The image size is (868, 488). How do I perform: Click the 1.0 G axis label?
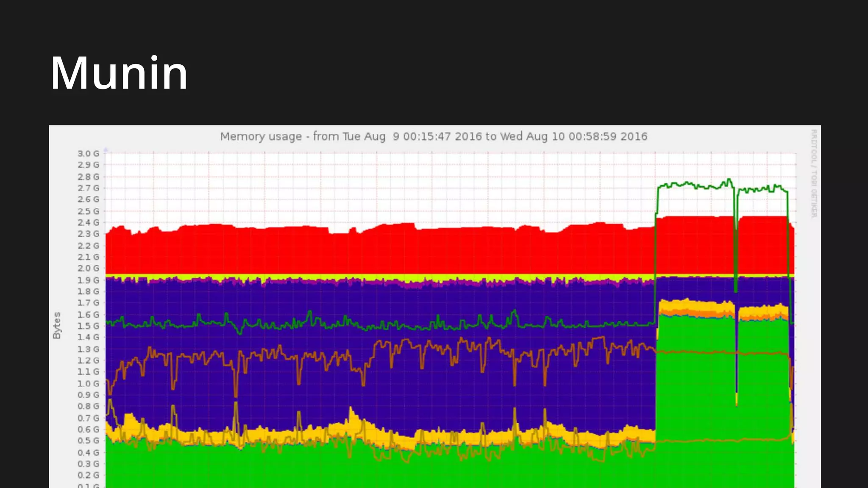click(x=88, y=383)
